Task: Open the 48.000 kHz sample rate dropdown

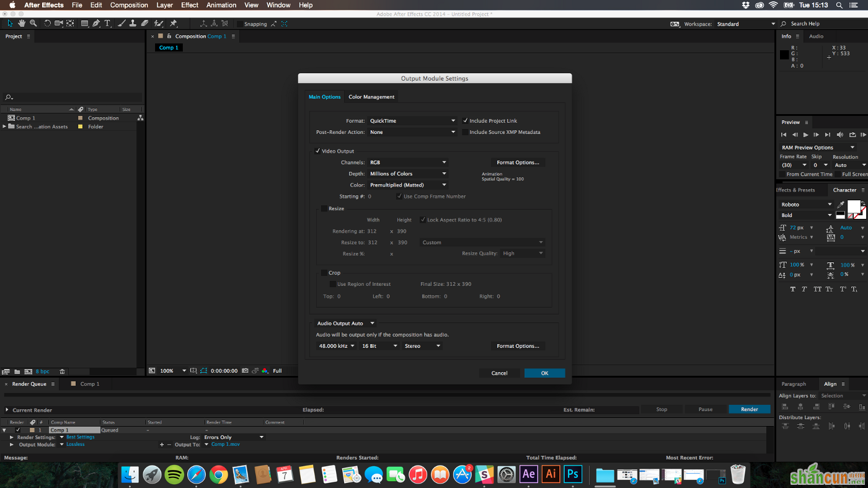Action: click(337, 346)
